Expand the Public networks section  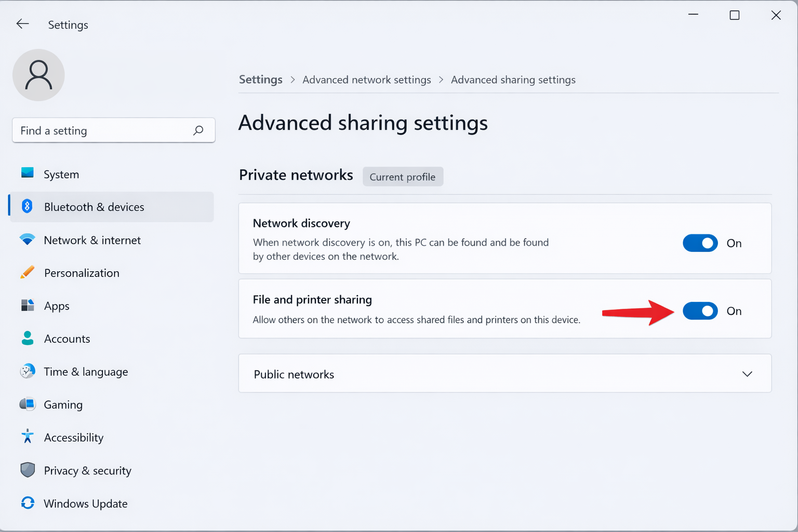(747, 374)
